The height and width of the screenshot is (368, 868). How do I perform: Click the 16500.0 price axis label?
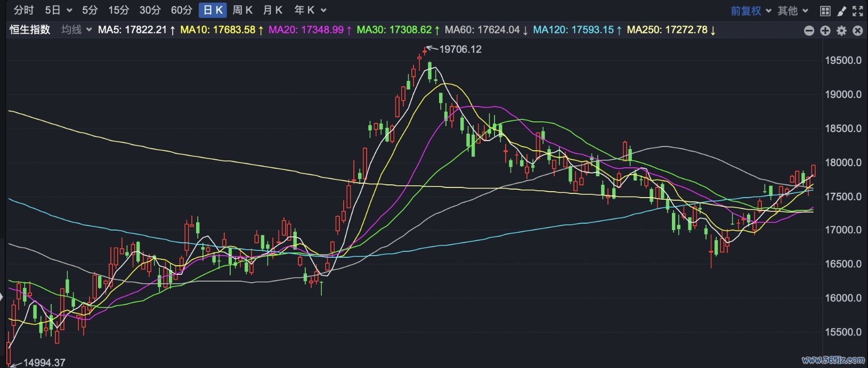(x=843, y=264)
